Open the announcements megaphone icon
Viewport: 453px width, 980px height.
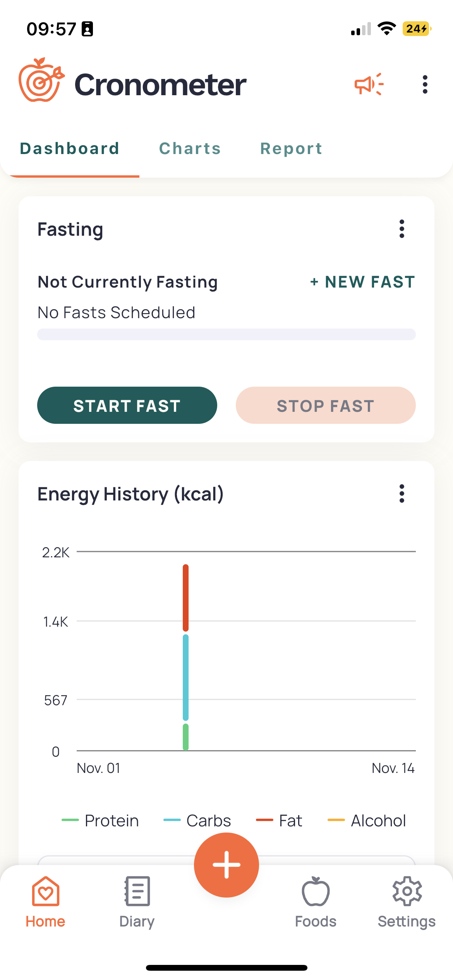pyautogui.click(x=369, y=84)
